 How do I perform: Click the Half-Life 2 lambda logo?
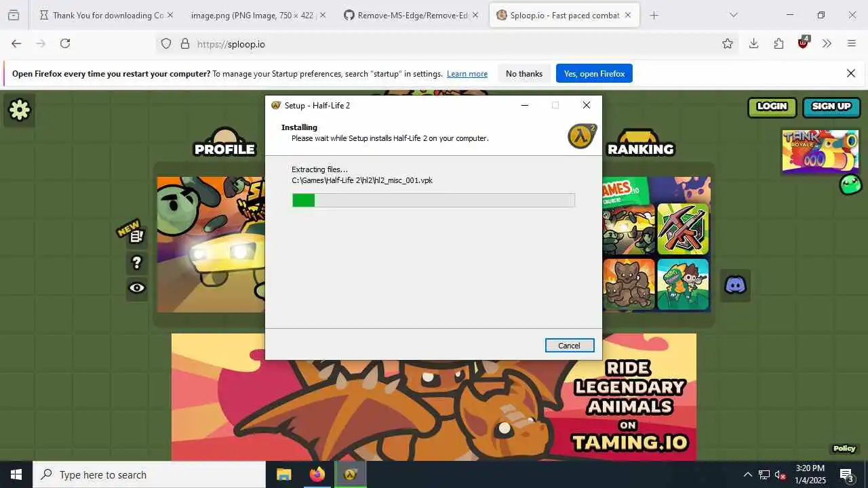tap(582, 136)
